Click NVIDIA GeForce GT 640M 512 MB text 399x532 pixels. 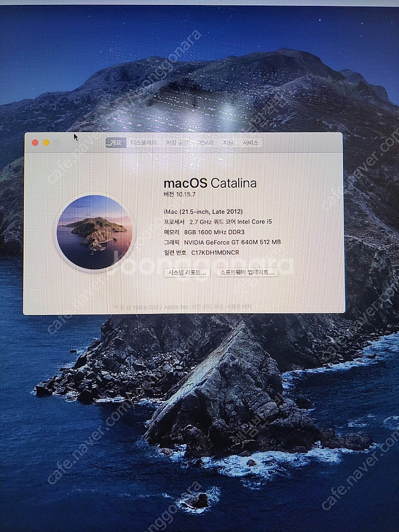click(222, 242)
